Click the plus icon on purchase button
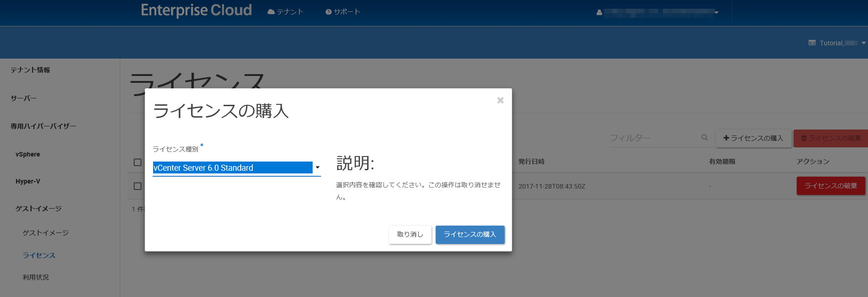Viewport: 868px width, 297px height. pyautogui.click(x=726, y=138)
